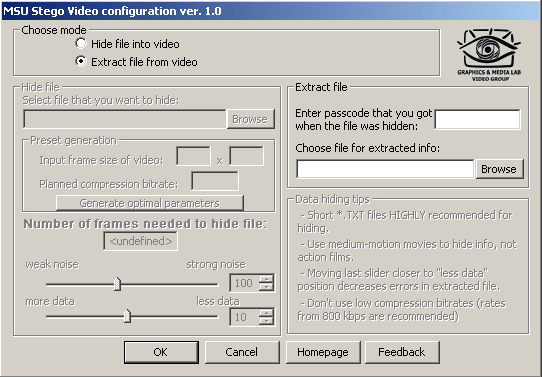Open the Homepage
Image resolution: width=542 pixels, height=377 pixels.
[x=323, y=352]
